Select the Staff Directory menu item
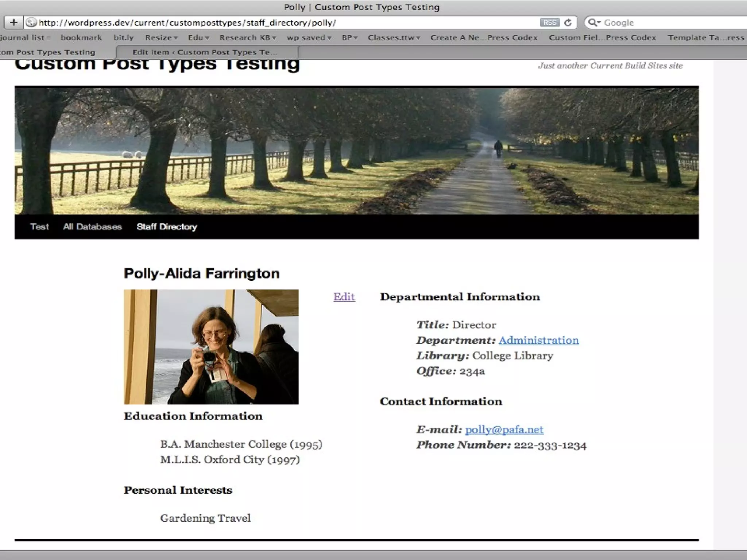The width and height of the screenshot is (747, 560). 167,227
